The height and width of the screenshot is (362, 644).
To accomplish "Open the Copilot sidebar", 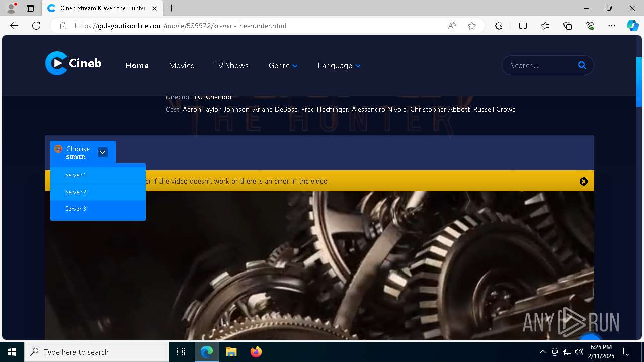I will click(632, 26).
